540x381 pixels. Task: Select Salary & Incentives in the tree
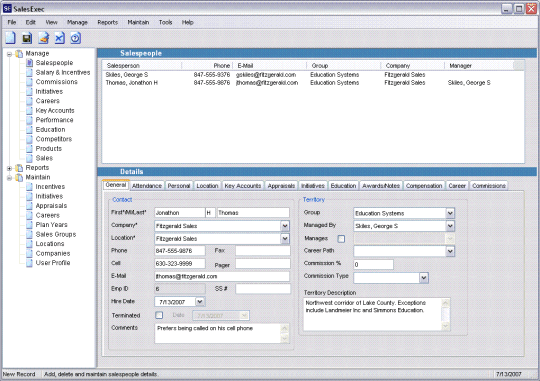click(x=63, y=72)
